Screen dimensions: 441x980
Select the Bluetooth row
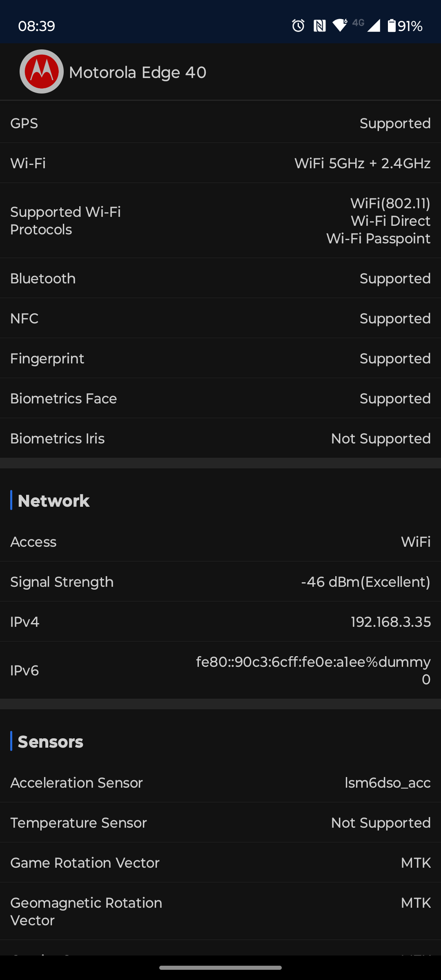tap(220, 278)
